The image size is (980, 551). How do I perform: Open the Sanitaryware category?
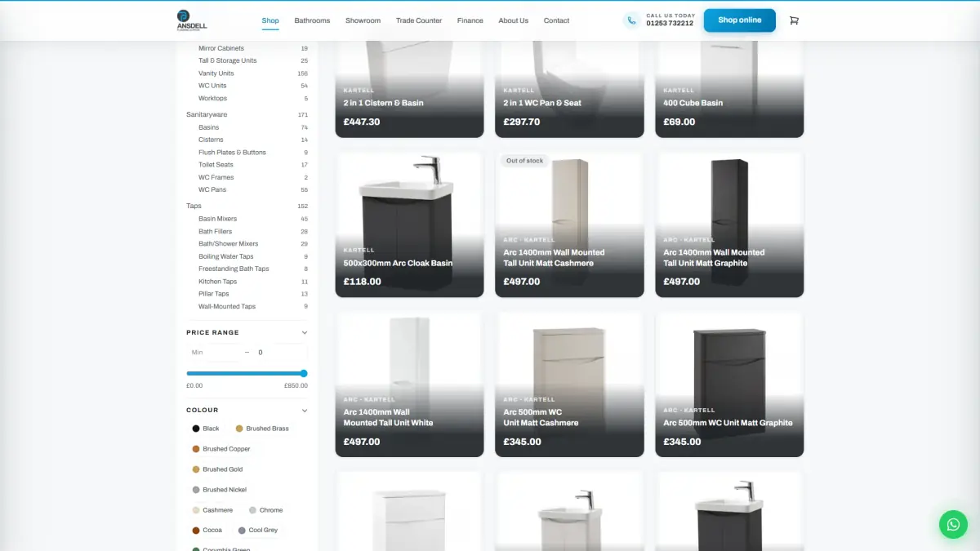point(207,115)
